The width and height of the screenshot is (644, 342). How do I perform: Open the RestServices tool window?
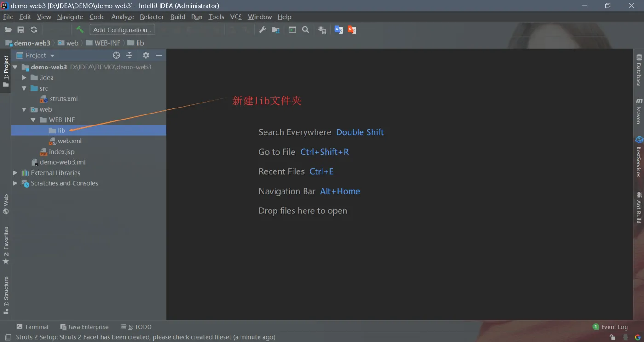639,157
